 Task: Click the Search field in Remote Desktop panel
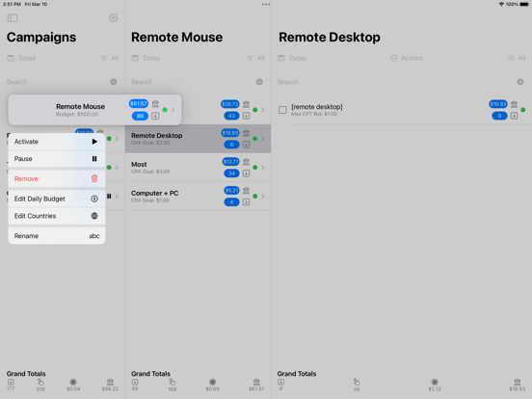tap(395, 82)
